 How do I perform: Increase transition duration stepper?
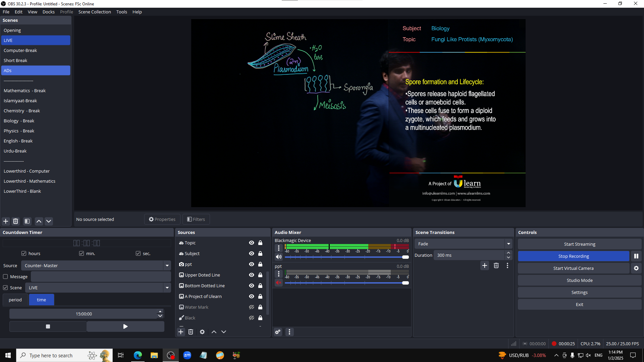508,253
